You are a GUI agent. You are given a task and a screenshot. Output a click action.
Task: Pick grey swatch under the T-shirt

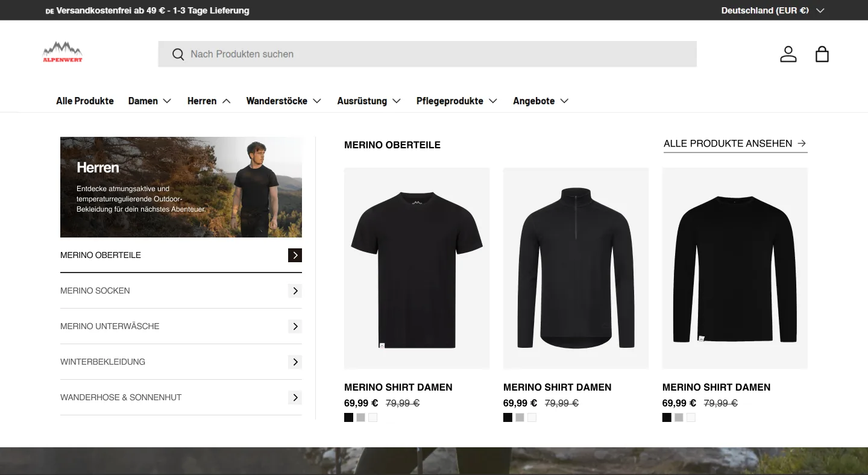[x=360, y=417]
